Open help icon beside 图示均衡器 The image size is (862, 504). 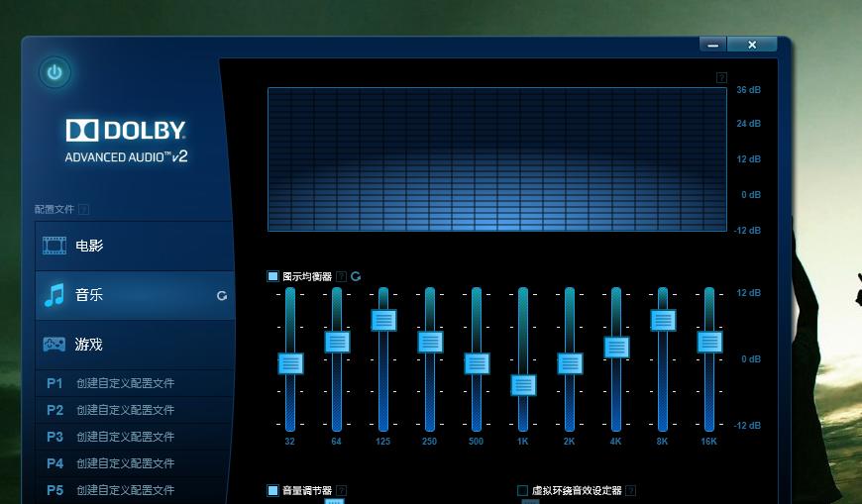(342, 276)
